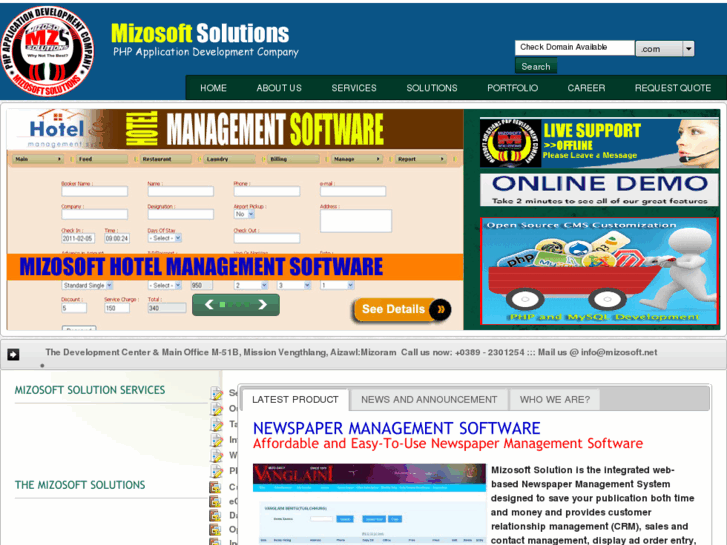Click the black arrow icon beside the address ticker
The height and width of the screenshot is (545, 727).
(x=13, y=354)
